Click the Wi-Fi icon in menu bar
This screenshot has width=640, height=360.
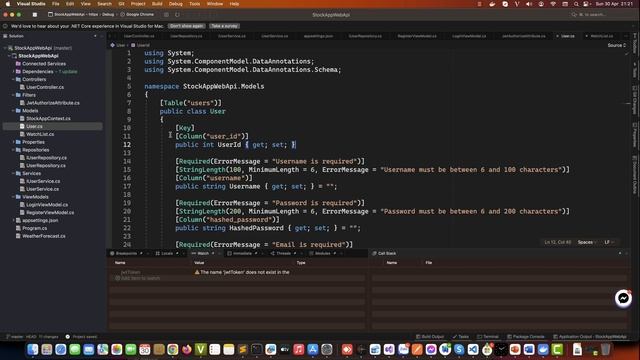[x=553, y=4]
